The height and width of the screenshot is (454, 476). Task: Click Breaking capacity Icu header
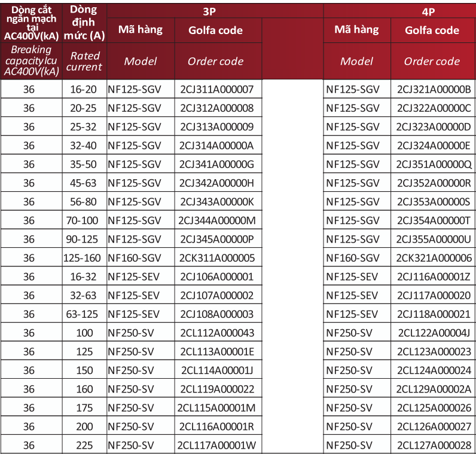31,61
